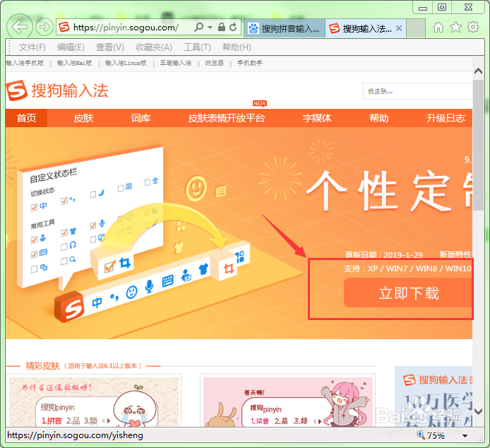Screen dimensions: 490x448
Task: Open the address bar dropdown arrow
Action: pos(210,28)
